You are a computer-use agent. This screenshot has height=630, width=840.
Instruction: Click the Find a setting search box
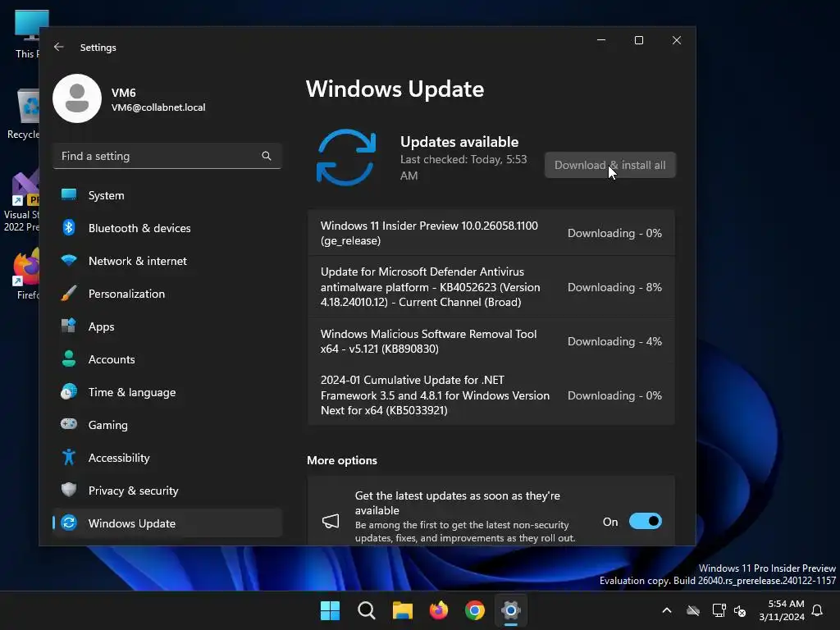(x=167, y=156)
